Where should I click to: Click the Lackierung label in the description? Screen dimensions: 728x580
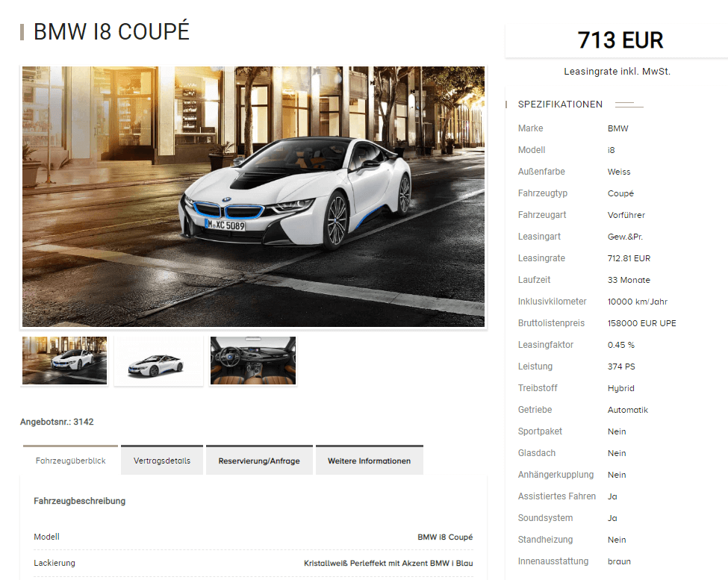55,563
